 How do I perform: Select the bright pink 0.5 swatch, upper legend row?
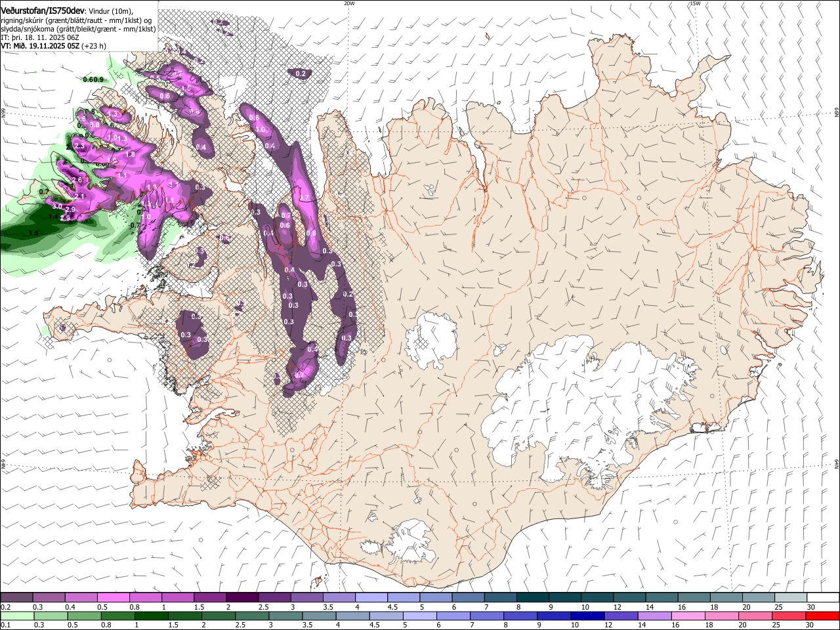tap(113, 597)
